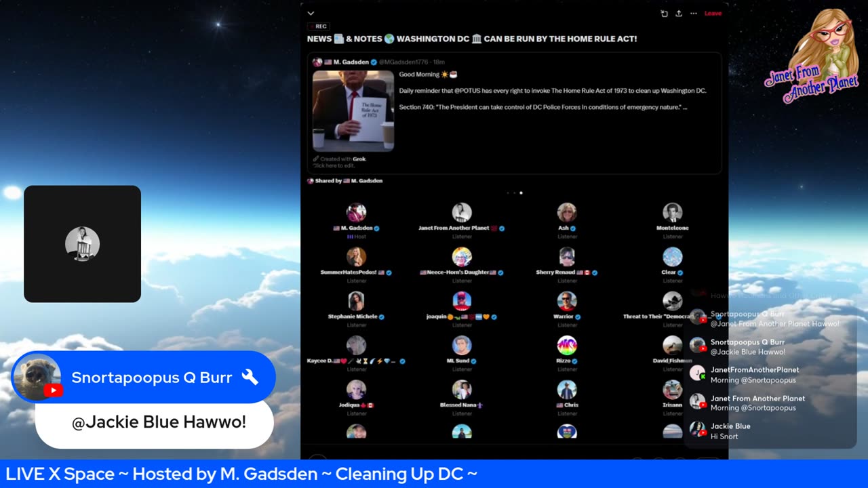
Task: Click the Grok link under the image
Action: (359, 159)
